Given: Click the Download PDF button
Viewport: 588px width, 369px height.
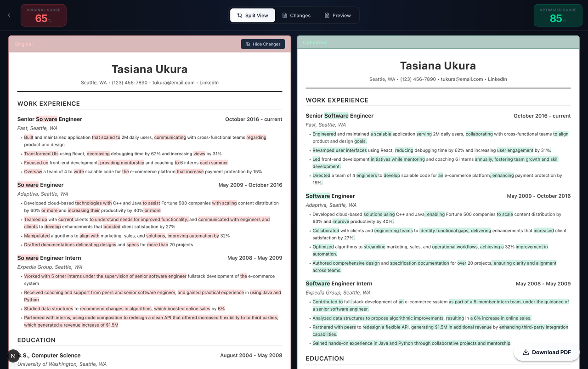Looking at the screenshot, I should coord(546,352).
